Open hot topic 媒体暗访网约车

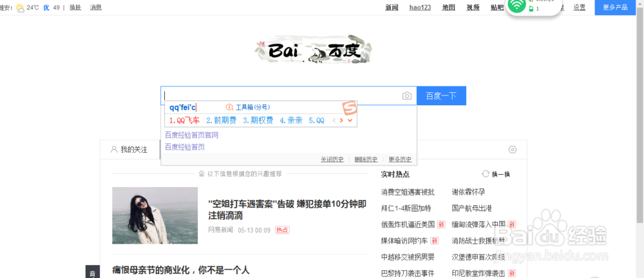404,241
